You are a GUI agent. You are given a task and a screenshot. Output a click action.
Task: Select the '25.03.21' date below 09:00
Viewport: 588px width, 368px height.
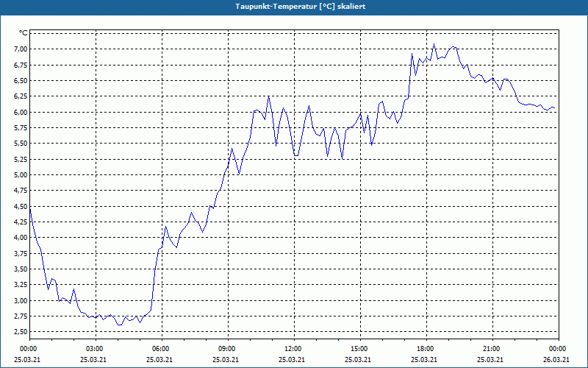(226, 359)
